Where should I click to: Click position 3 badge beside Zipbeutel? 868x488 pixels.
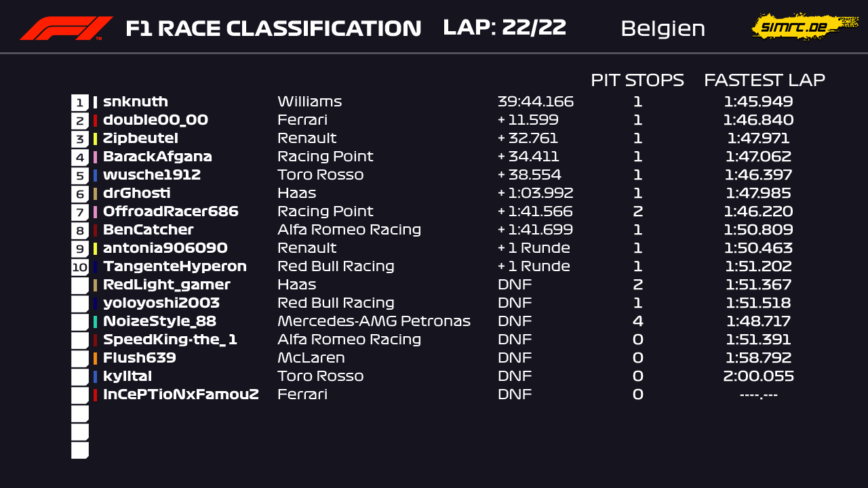[x=80, y=139]
